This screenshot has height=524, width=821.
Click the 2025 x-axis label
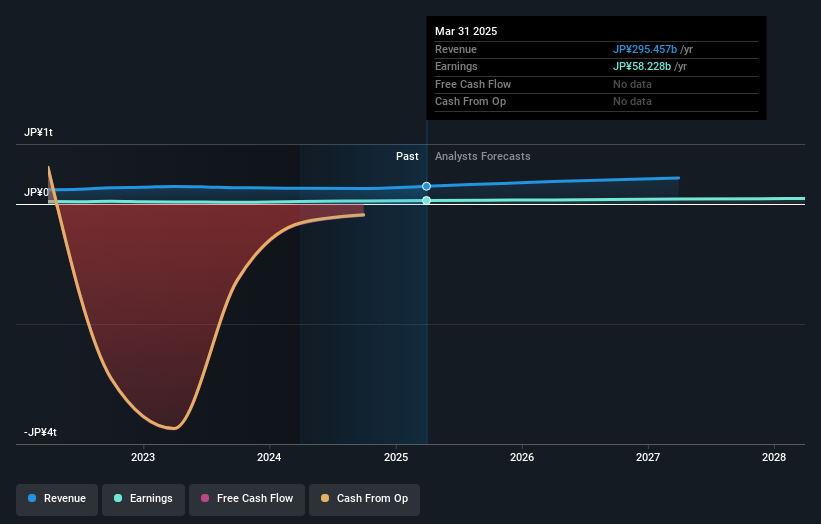click(x=396, y=457)
